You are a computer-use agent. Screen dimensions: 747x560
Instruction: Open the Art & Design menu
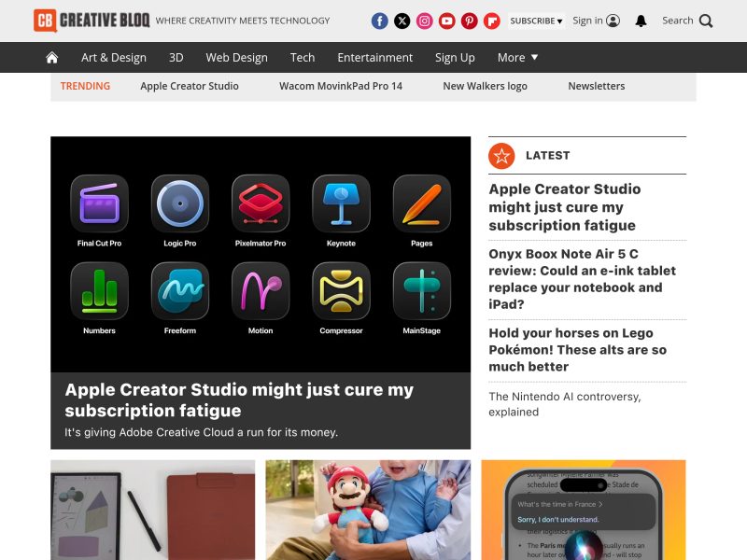tap(114, 57)
